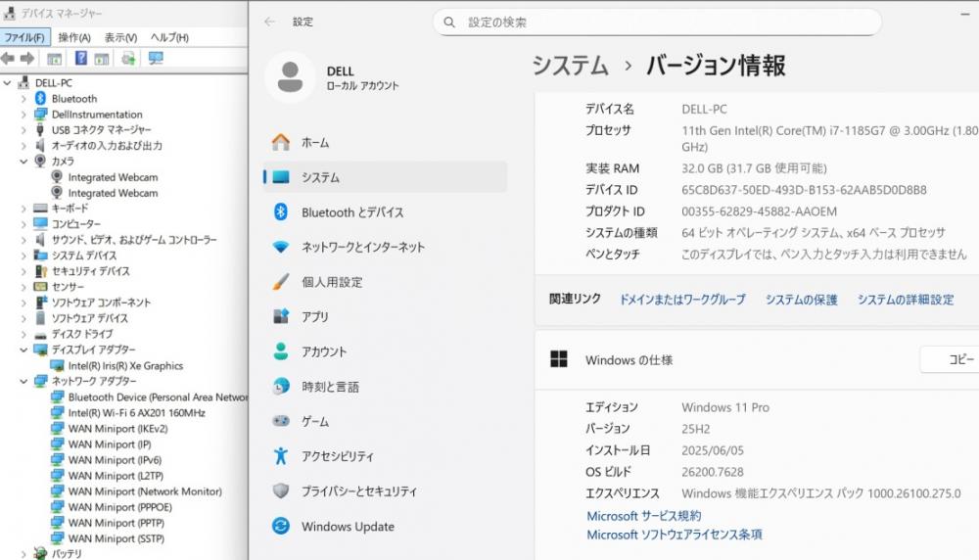Expand the Bluetooth device category
979x560 pixels.
coord(23,99)
